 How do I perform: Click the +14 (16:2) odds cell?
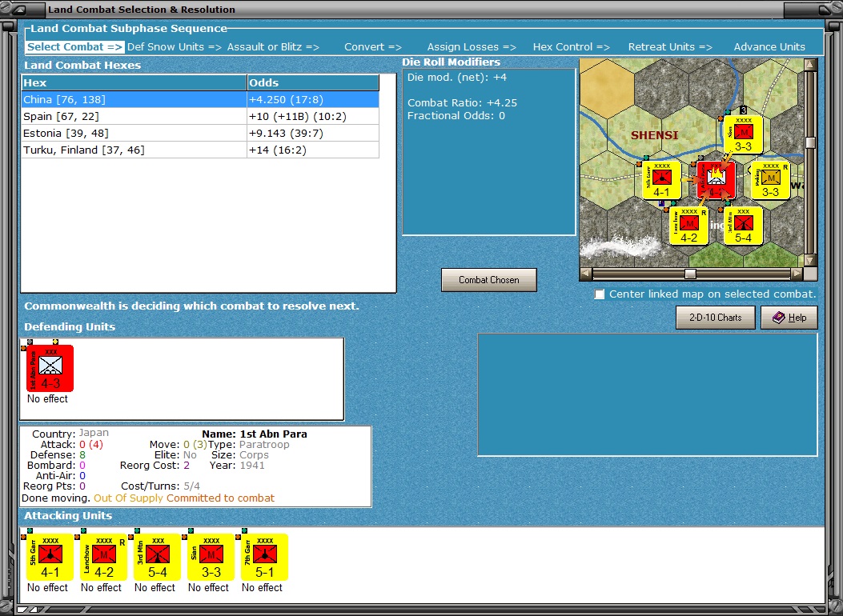pos(313,150)
